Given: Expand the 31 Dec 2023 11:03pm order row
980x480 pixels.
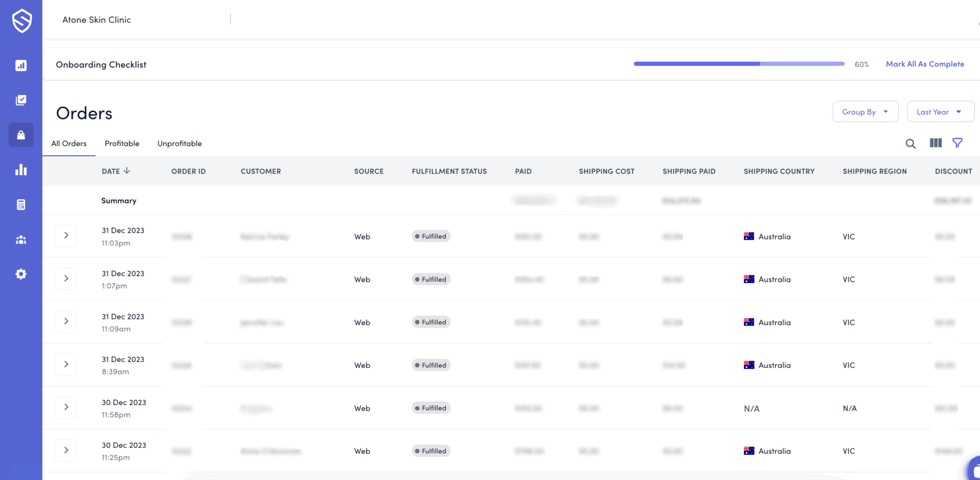Looking at the screenshot, I should [66, 236].
